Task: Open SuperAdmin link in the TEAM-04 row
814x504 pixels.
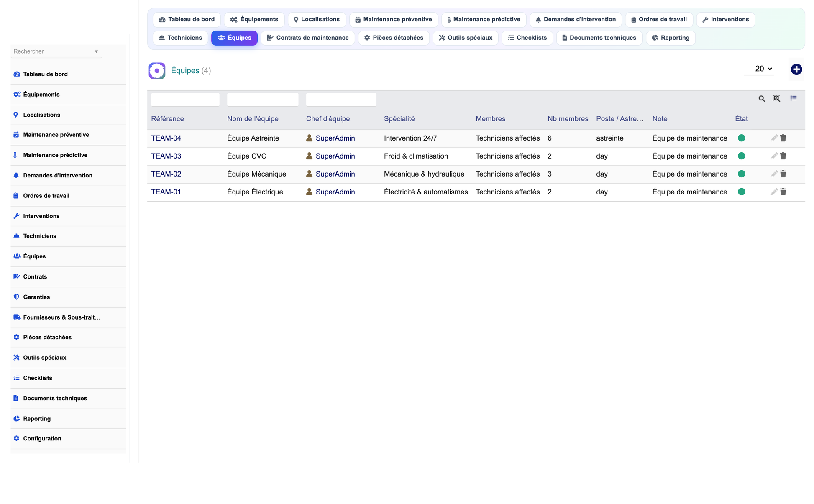Action: click(335, 138)
